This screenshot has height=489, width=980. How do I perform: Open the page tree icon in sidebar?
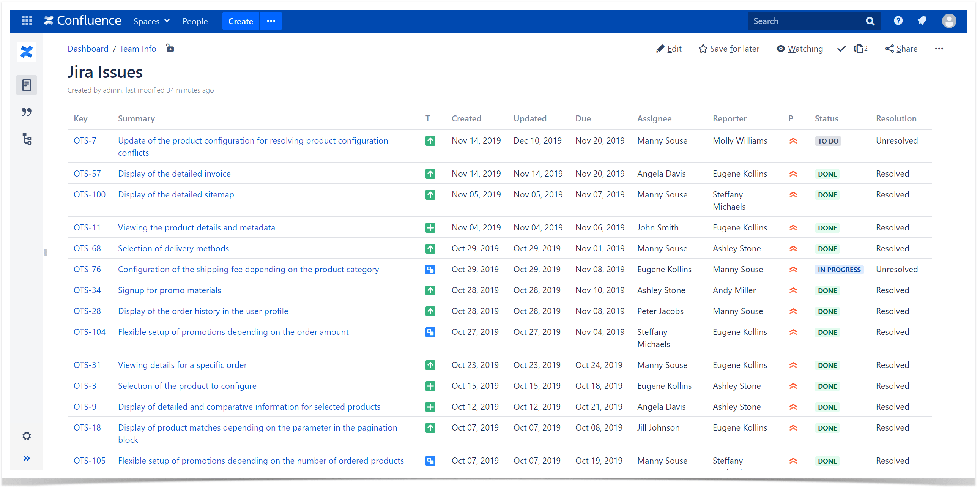[x=27, y=139]
